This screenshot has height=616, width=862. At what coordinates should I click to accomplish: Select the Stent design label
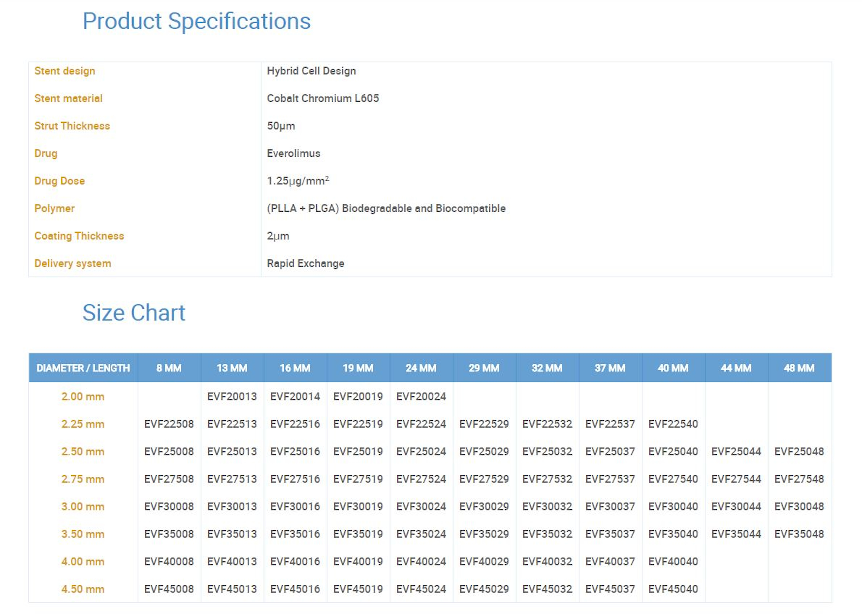coord(64,71)
